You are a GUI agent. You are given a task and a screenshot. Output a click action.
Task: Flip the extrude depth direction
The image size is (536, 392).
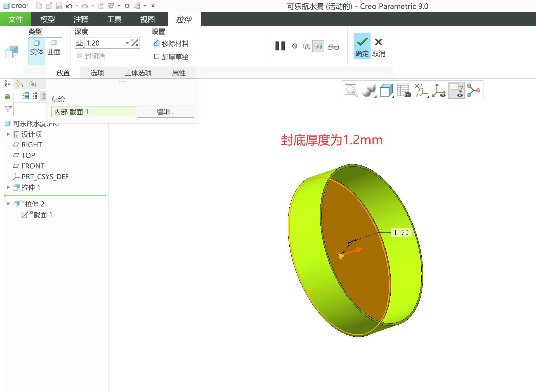pos(135,43)
